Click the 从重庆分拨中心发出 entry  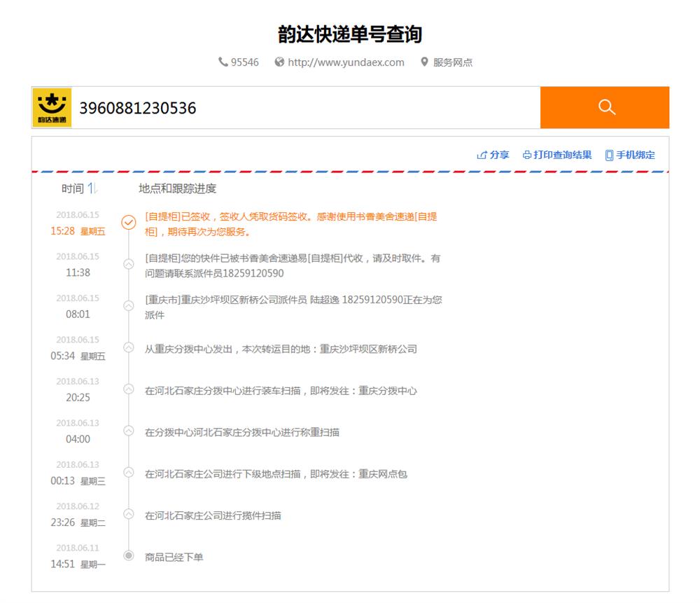[281, 349]
